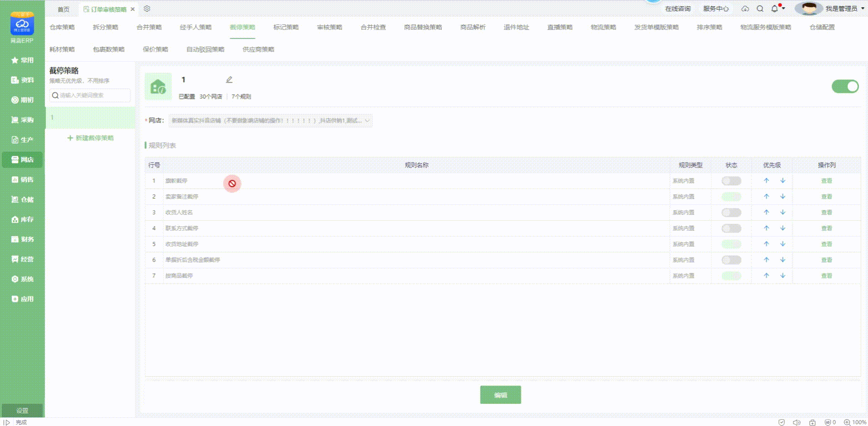Open 在线咨询 online consultation

pos(678,9)
